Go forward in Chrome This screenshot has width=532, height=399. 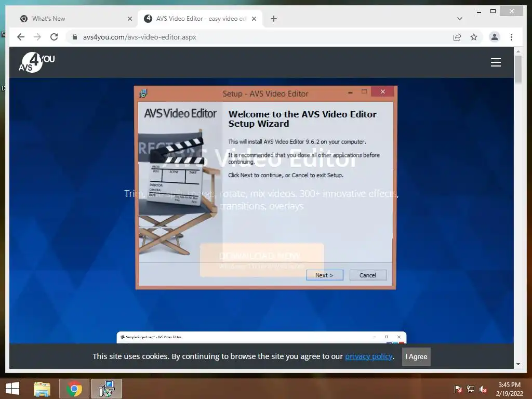click(37, 37)
